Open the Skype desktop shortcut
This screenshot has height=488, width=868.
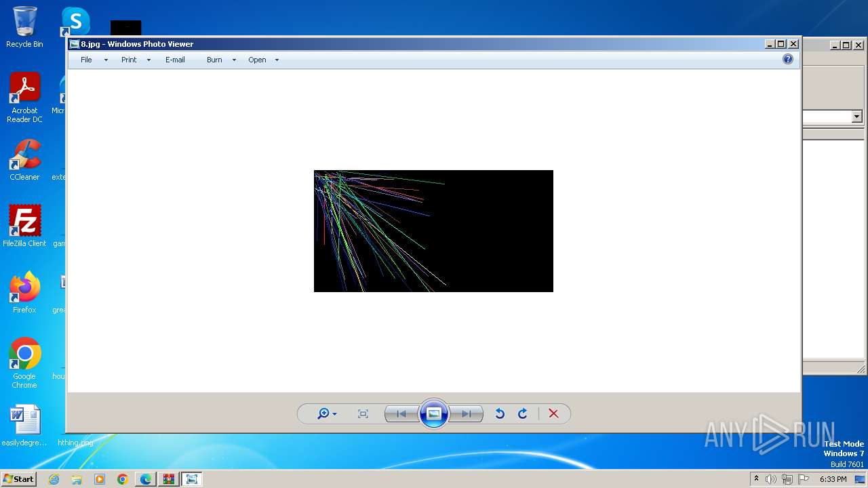coord(75,22)
